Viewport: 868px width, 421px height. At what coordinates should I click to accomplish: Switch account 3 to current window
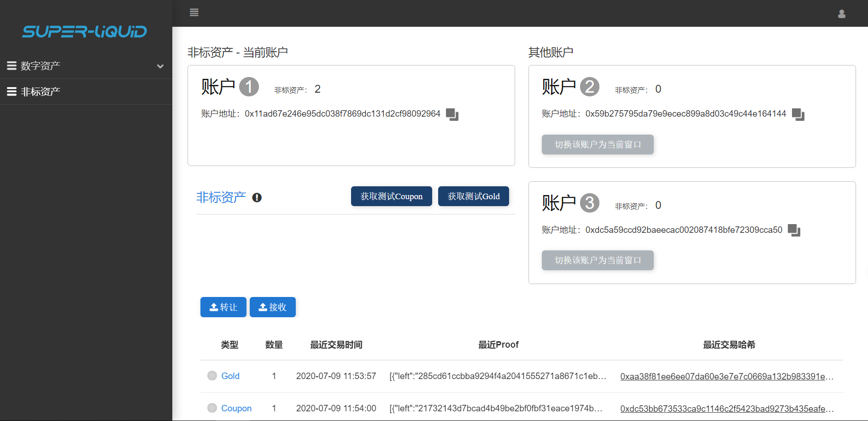(597, 261)
